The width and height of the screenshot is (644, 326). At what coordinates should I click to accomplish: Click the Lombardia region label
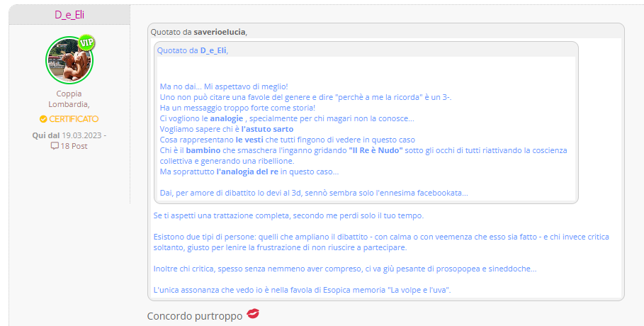click(69, 104)
